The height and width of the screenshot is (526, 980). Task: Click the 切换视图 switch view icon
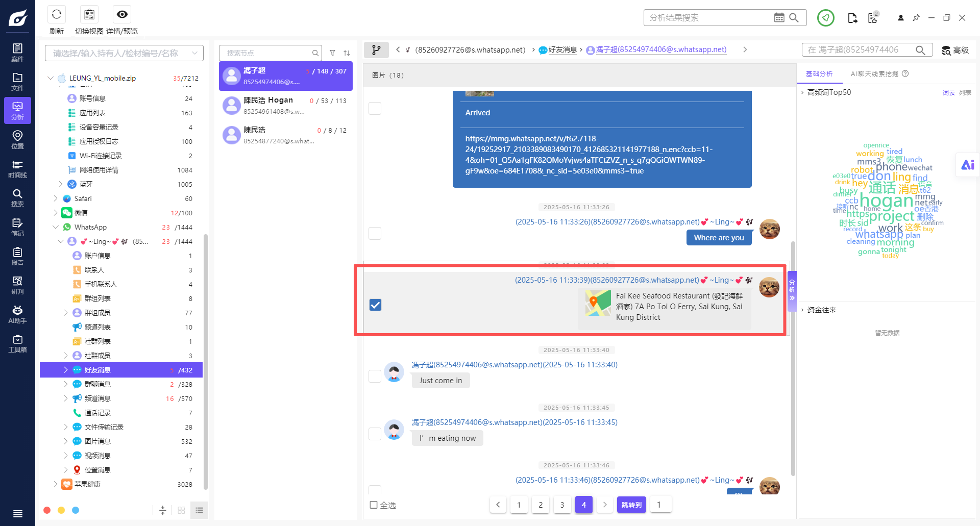point(89,14)
